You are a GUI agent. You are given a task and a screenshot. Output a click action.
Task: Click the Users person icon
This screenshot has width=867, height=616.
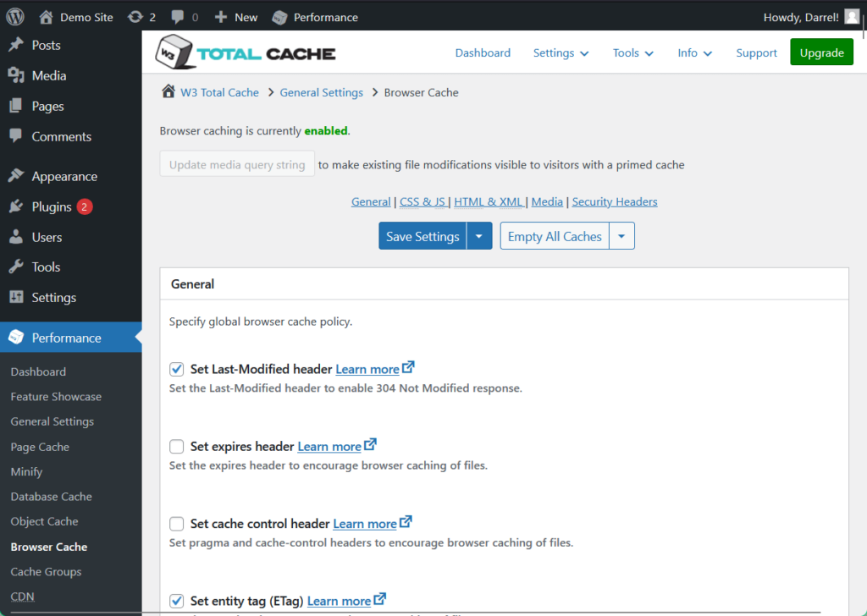click(16, 236)
